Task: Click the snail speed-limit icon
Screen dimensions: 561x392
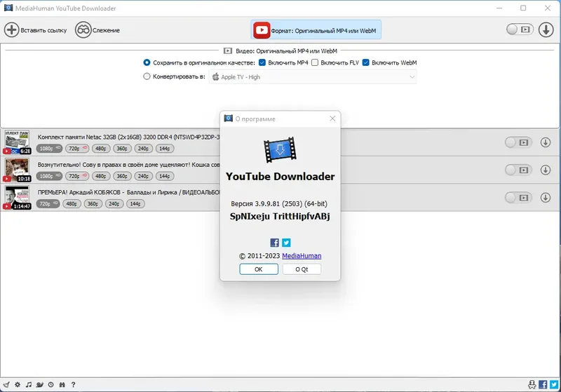Action: [x=40, y=384]
